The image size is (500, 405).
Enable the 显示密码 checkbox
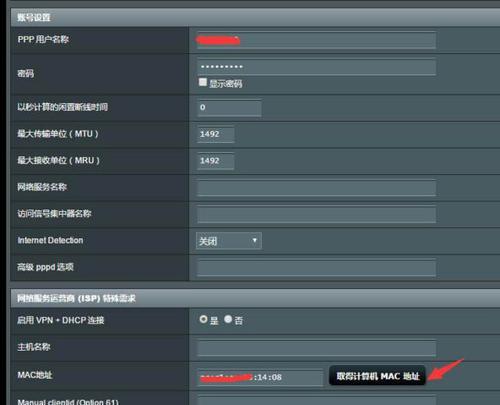coord(202,82)
